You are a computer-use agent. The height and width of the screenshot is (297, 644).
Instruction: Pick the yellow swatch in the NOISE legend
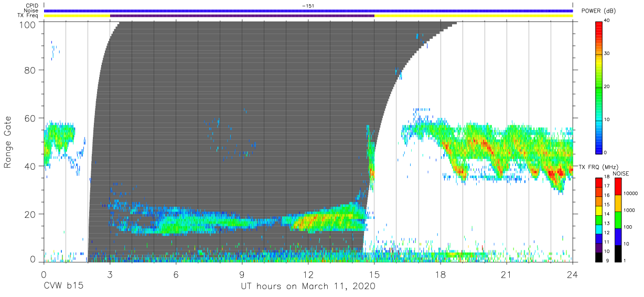tap(617, 203)
